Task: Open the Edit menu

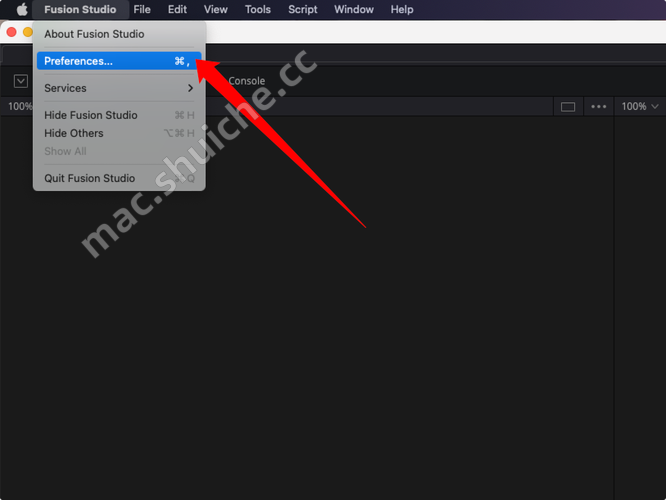Action: click(177, 9)
